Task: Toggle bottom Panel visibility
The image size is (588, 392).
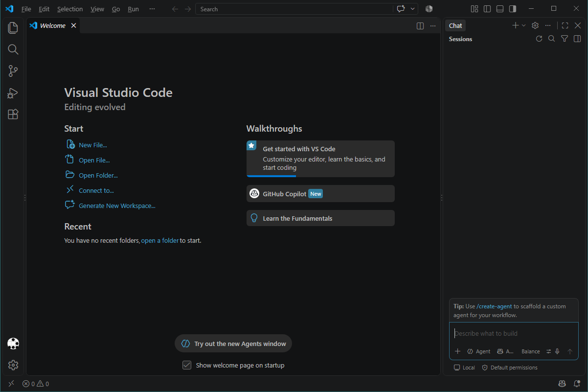Action: click(500, 9)
